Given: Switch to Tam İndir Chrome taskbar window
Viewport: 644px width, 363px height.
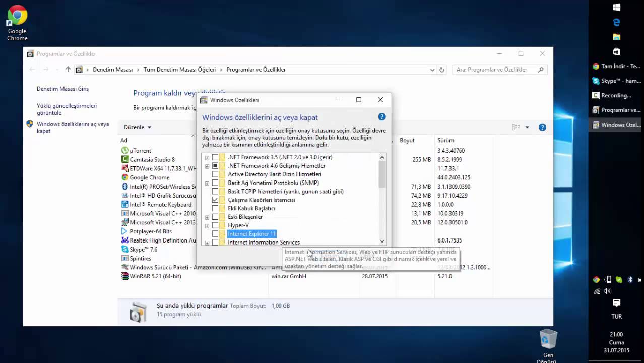Looking at the screenshot, I should (x=616, y=66).
